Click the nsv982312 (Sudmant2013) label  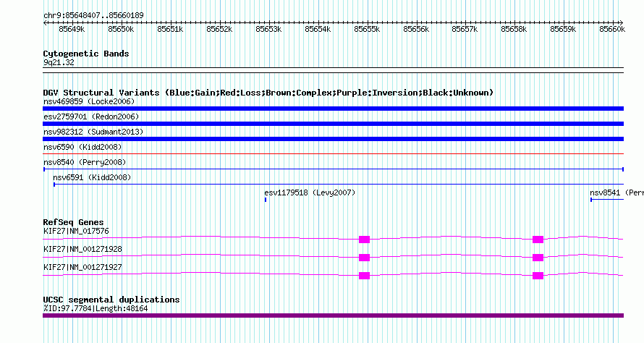click(93, 132)
